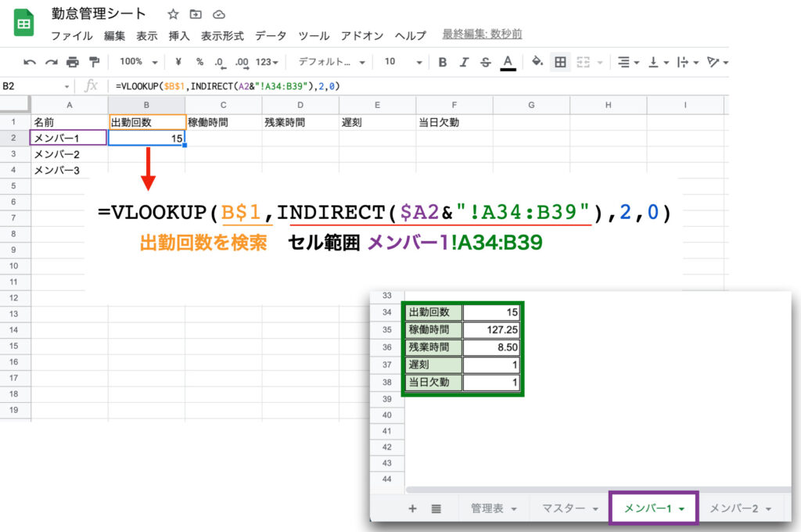Open the ファイル menu
The width and height of the screenshot is (801, 532).
71,36
